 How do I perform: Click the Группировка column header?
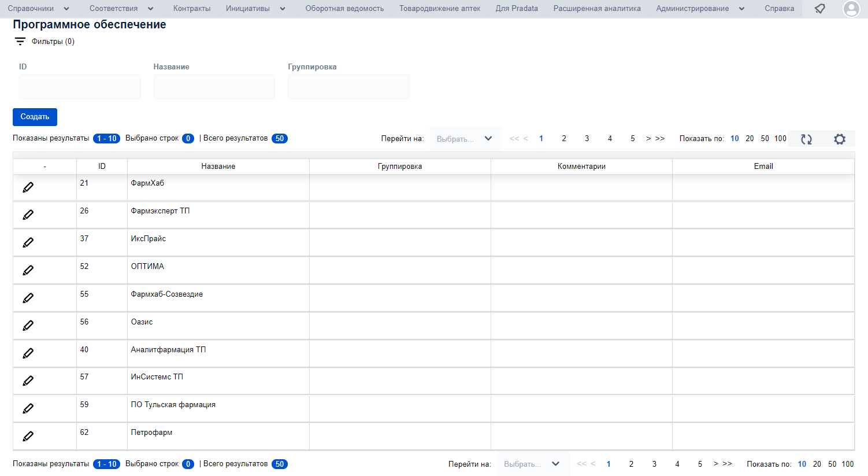click(400, 167)
